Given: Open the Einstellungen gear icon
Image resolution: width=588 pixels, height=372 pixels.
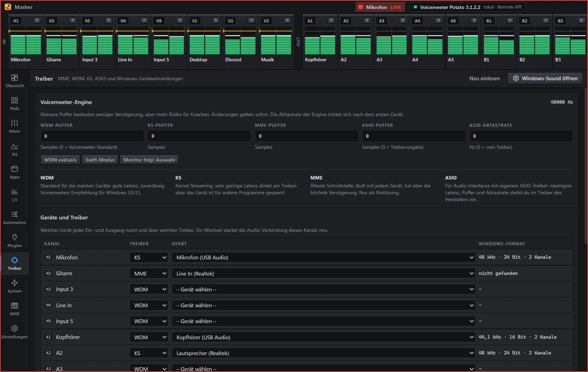Looking at the screenshot, I should pyautogui.click(x=14, y=332).
